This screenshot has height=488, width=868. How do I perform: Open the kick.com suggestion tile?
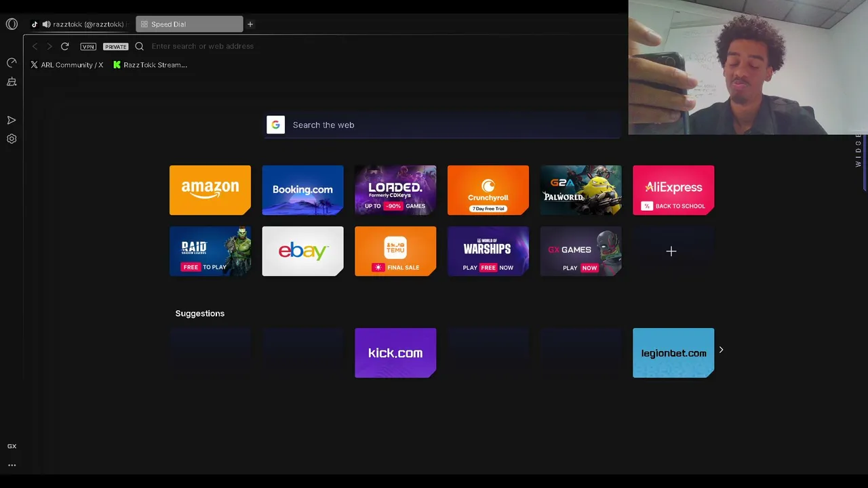(x=395, y=353)
